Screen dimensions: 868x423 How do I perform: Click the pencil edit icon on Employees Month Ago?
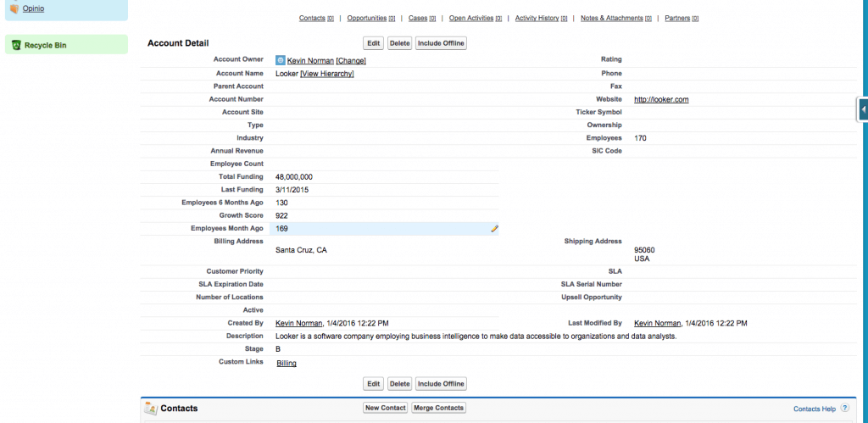tap(494, 229)
